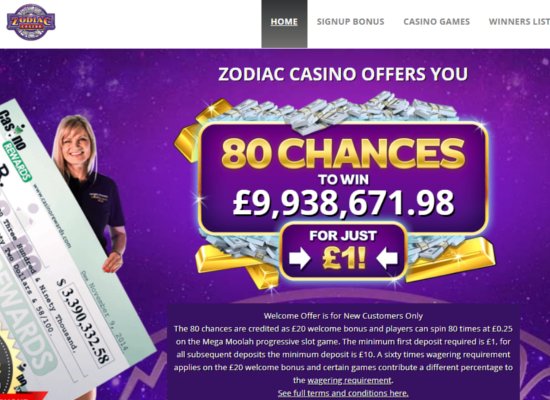Click the $3,390,332.58 cheque amount
550x400 pixels.
[x=84, y=321]
